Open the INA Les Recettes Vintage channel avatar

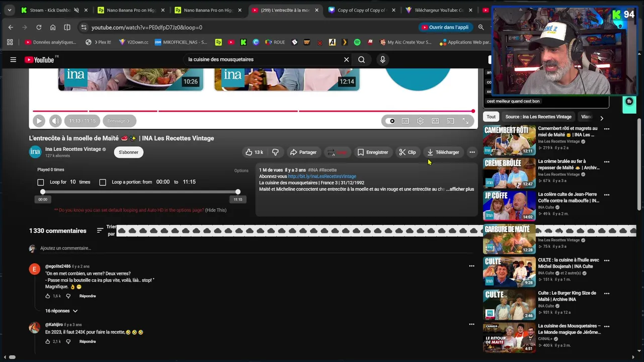coord(35,152)
